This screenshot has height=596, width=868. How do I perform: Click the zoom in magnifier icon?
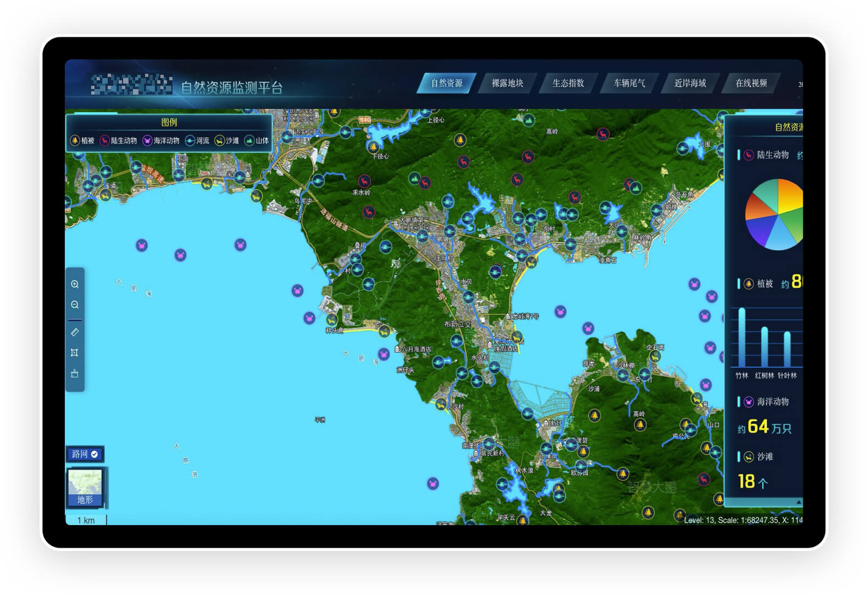tap(75, 284)
